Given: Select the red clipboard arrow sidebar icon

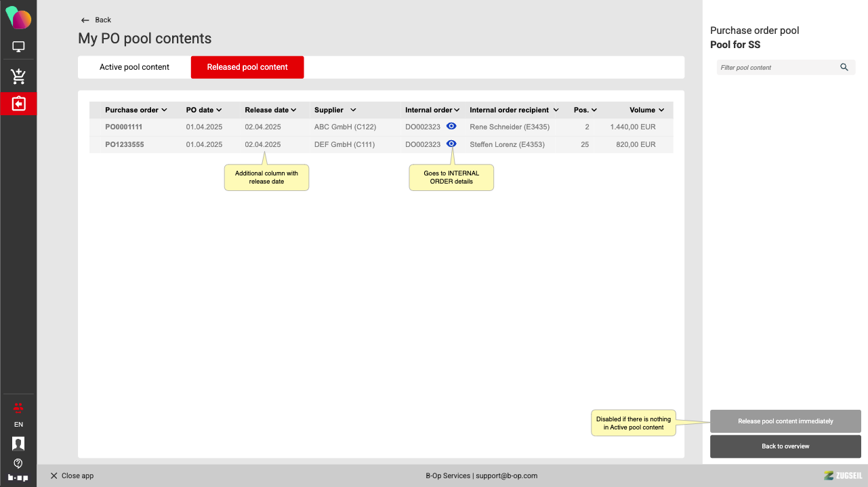Looking at the screenshot, I should click(x=18, y=104).
